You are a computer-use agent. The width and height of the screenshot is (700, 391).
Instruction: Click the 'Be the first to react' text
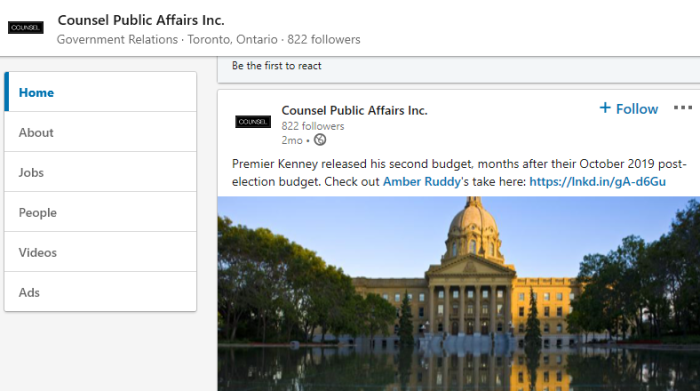[276, 66]
